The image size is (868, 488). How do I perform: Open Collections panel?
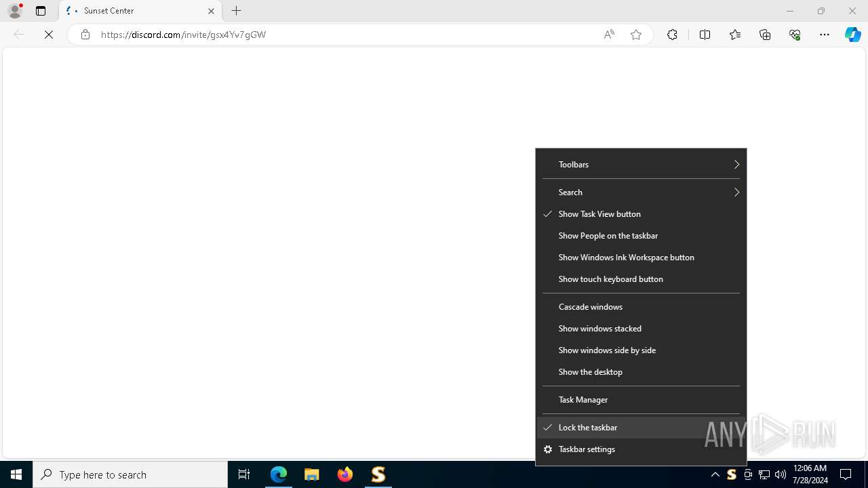[x=765, y=35]
